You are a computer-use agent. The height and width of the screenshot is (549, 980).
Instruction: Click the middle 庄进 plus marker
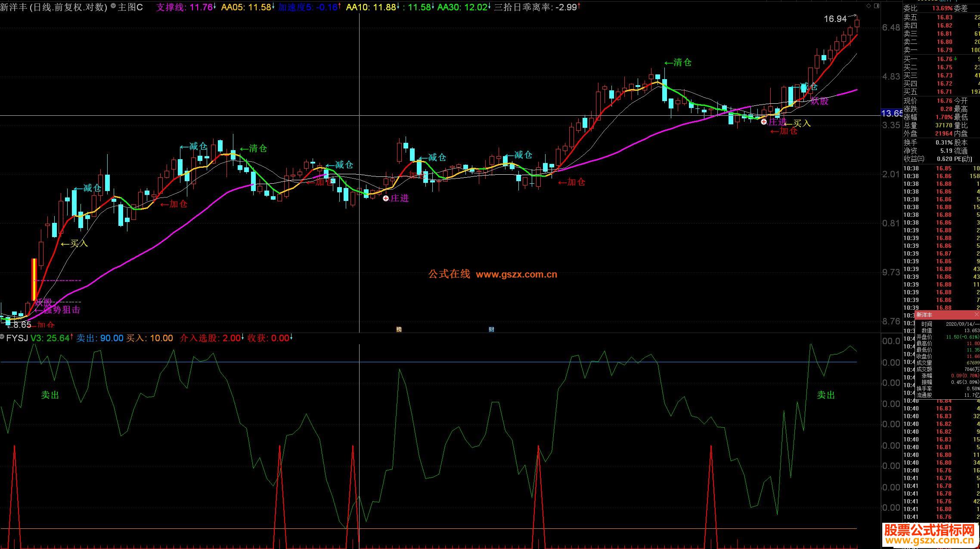[386, 198]
